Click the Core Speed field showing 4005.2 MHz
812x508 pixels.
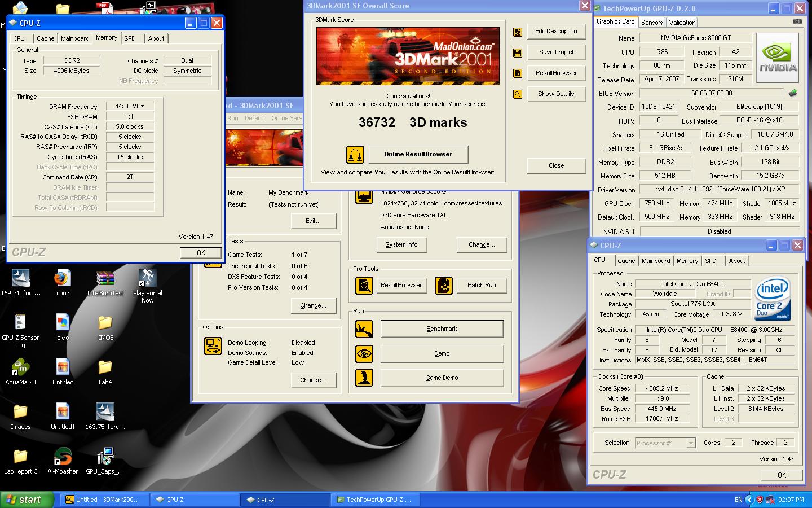point(663,389)
